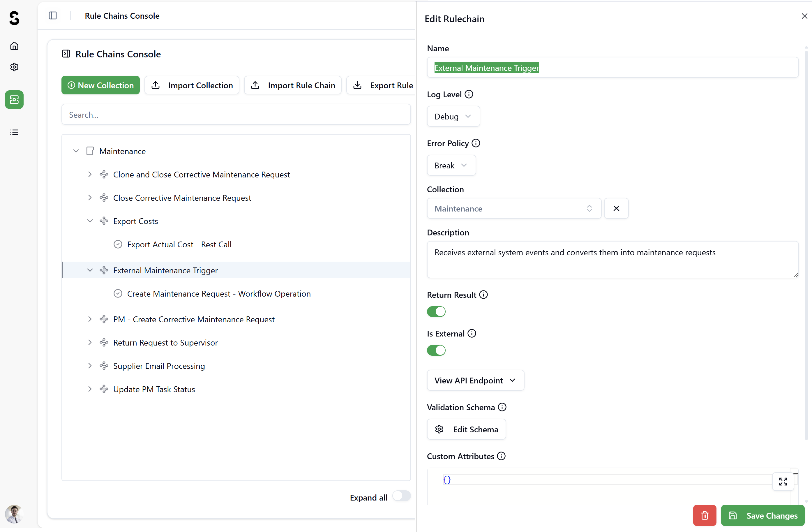The width and height of the screenshot is (812, 532).
Task: Select Export Actual Cost - Rest Call row
Action: point(236,244)
